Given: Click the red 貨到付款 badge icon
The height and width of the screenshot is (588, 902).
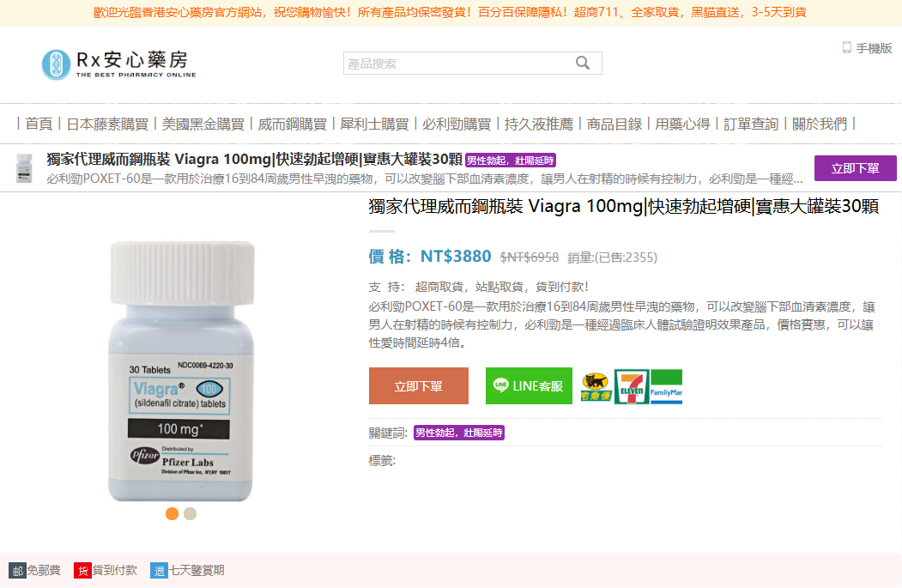Looking at the screenshot, I should click(x=83, y=571).
